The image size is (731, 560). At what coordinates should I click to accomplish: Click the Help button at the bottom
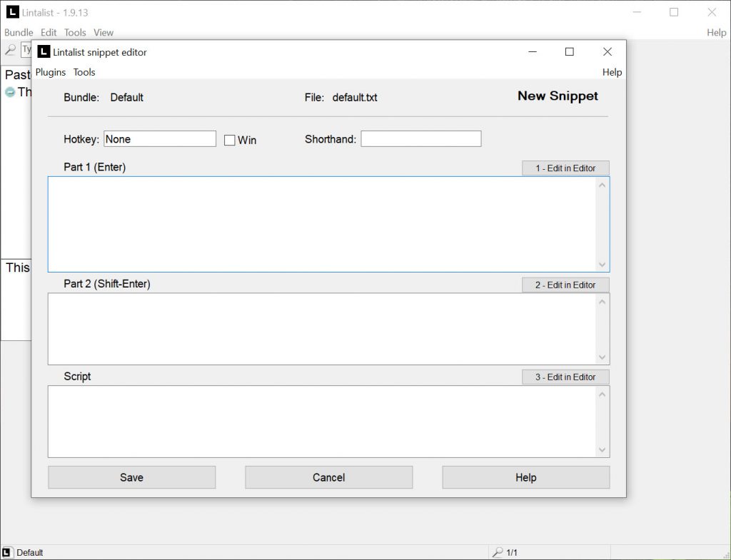pos(526,477)
